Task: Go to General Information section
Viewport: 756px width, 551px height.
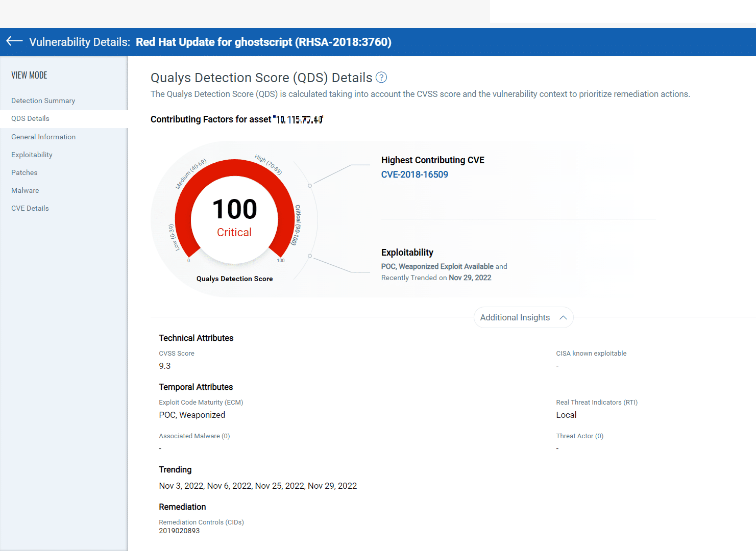Action: (x=43, y=137)
